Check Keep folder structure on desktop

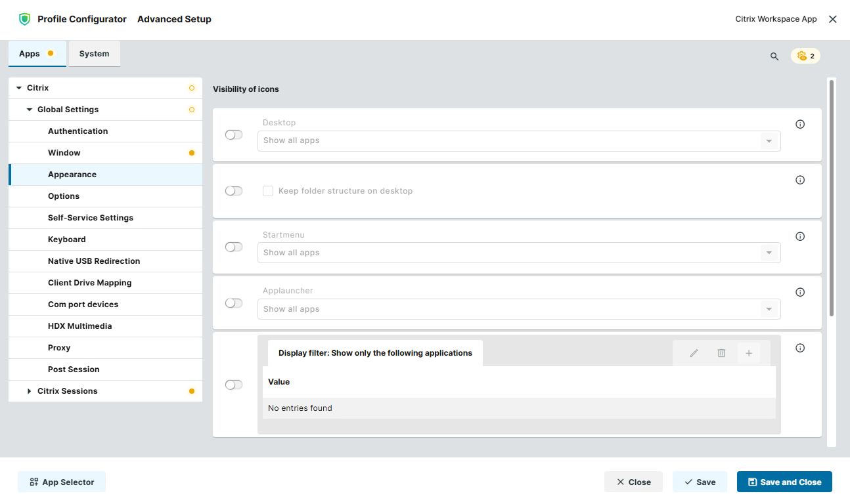tap(268, 191)
